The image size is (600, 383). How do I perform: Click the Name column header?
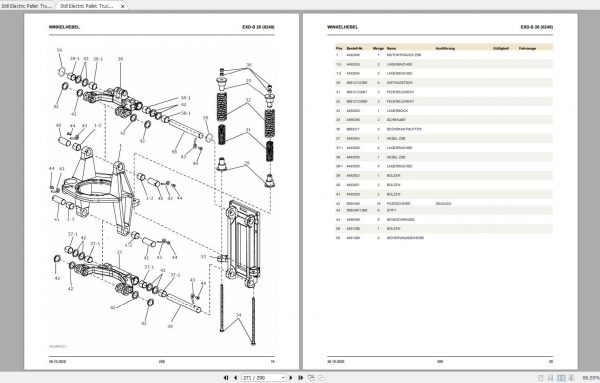point(391,49)
